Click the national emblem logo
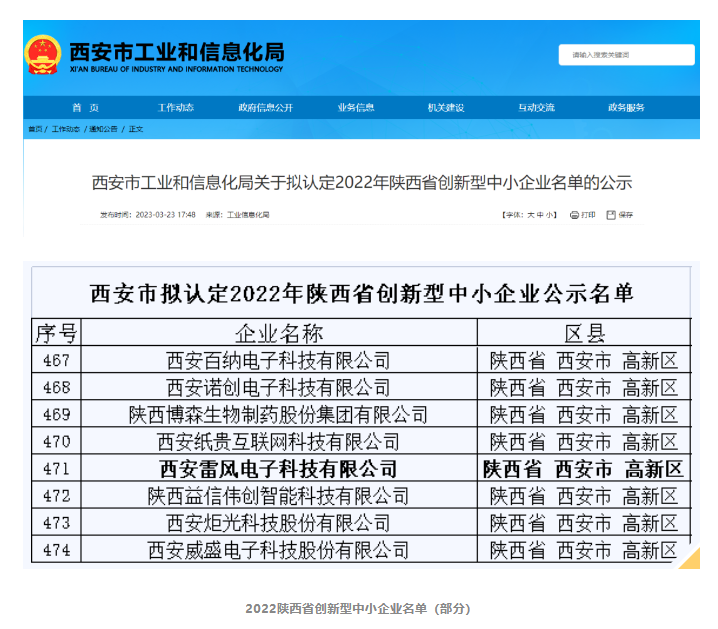The height and width of the screenshot is (629, 718). point(43,55)
